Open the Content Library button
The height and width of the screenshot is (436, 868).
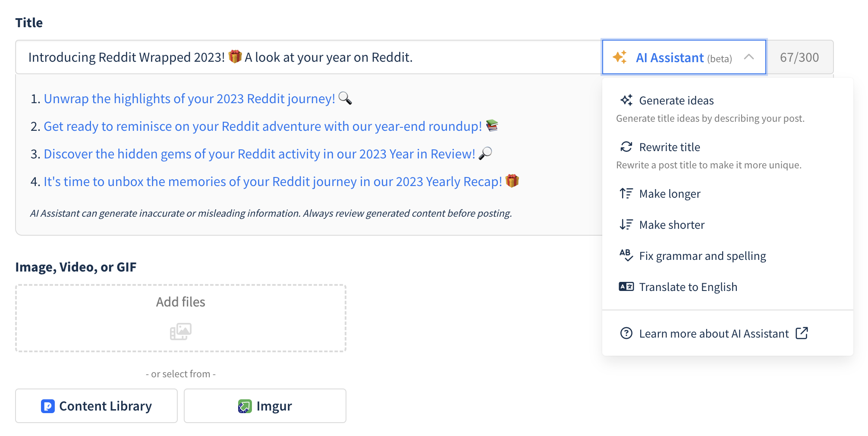(x=96, y=406)
